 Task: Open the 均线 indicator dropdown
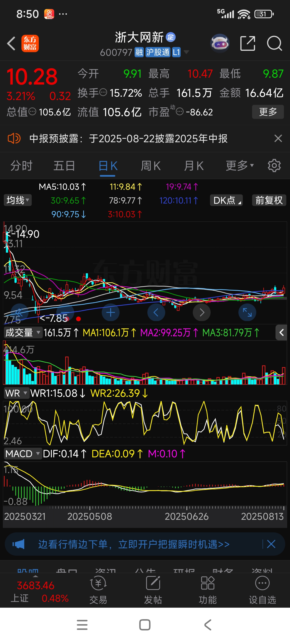pos(18,200)
